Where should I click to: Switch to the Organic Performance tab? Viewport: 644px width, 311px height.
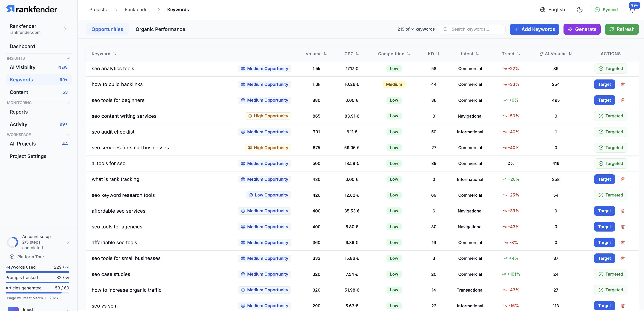[160, 29]
